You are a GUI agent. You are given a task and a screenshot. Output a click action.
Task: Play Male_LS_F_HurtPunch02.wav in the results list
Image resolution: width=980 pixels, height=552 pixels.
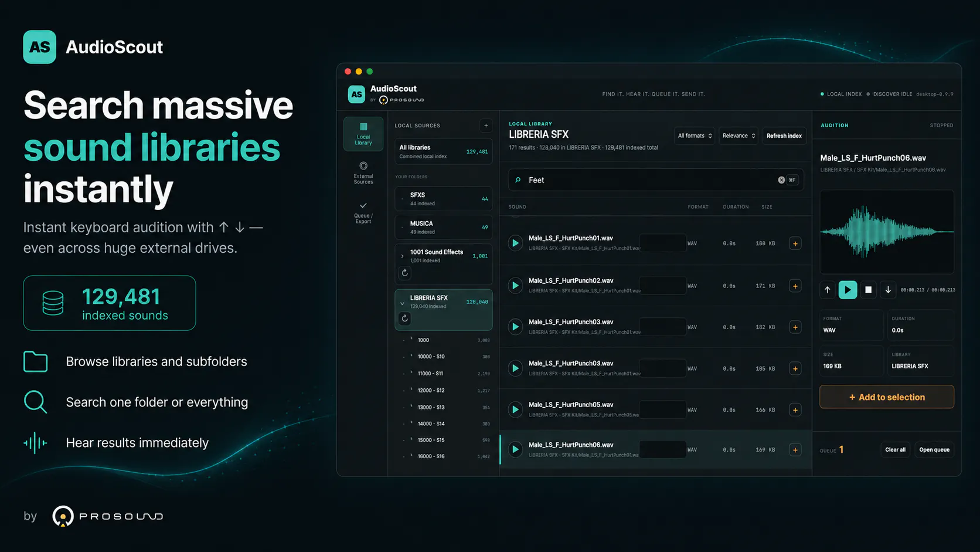515,286
